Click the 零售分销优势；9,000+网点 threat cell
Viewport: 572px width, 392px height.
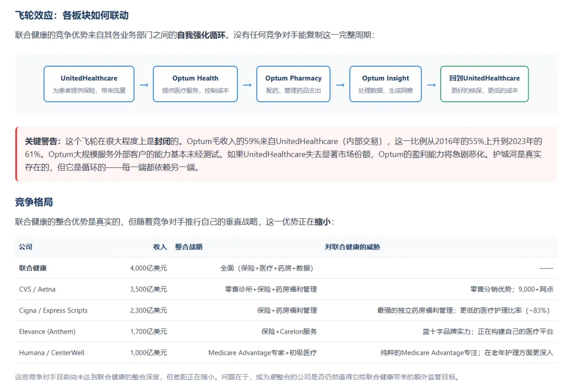coord(512,289)
